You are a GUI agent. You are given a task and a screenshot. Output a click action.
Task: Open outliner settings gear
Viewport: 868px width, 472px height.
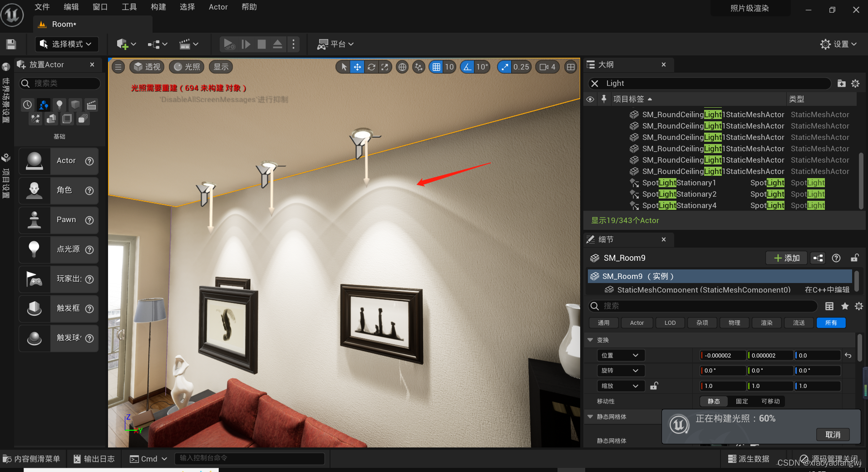pyautogui.click(x=855, y=83)
